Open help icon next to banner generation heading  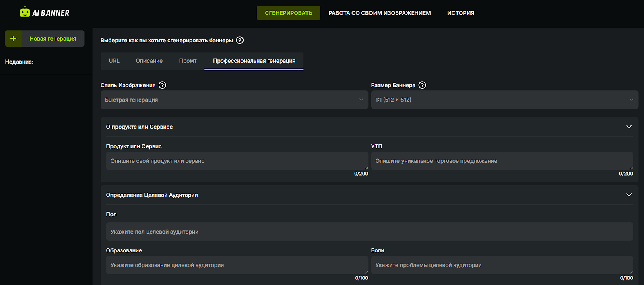(240, 40)
